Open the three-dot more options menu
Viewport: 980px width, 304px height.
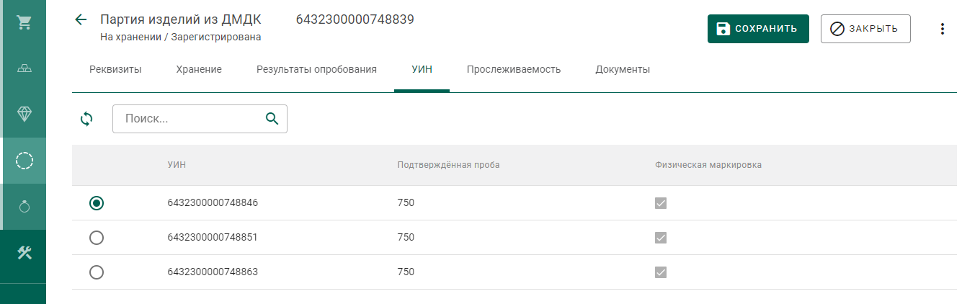coord(942,29)
